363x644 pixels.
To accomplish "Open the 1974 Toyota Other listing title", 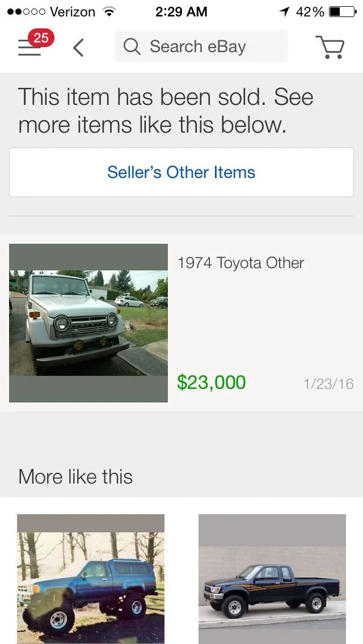I will pos(241,263).
